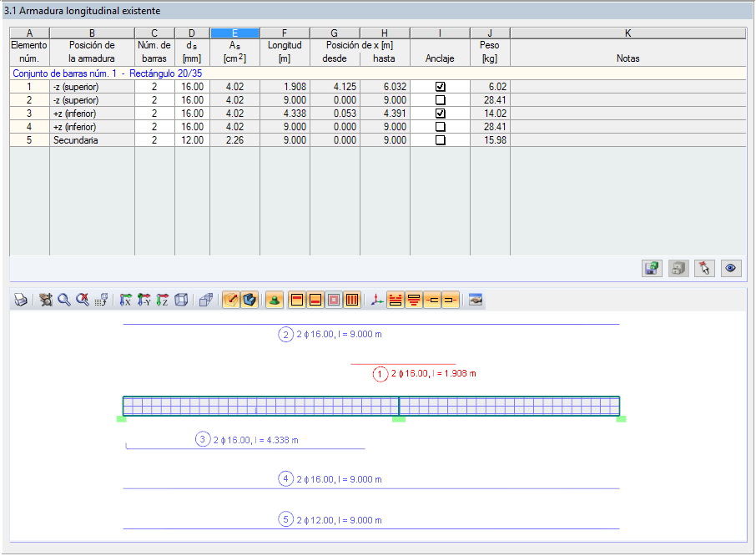Click the stacked boxes rendering icon

coord(206,300)
